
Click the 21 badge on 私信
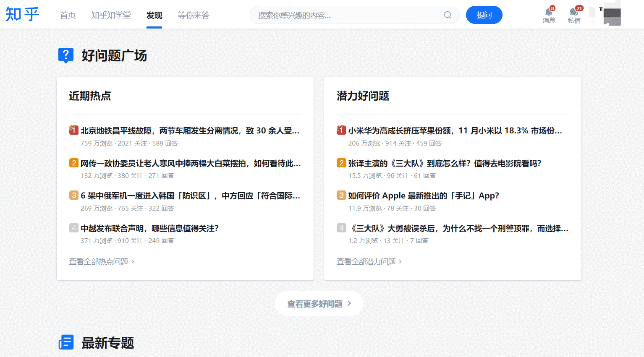coord(579,7)
